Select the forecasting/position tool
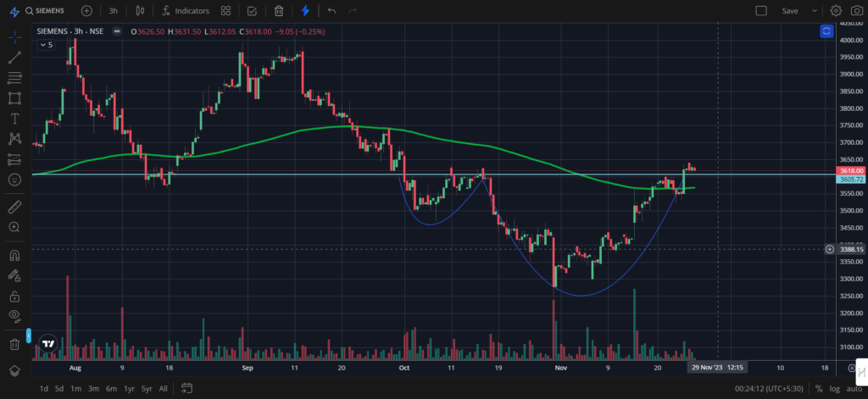 pyautogui.click(x=15, y=159)
